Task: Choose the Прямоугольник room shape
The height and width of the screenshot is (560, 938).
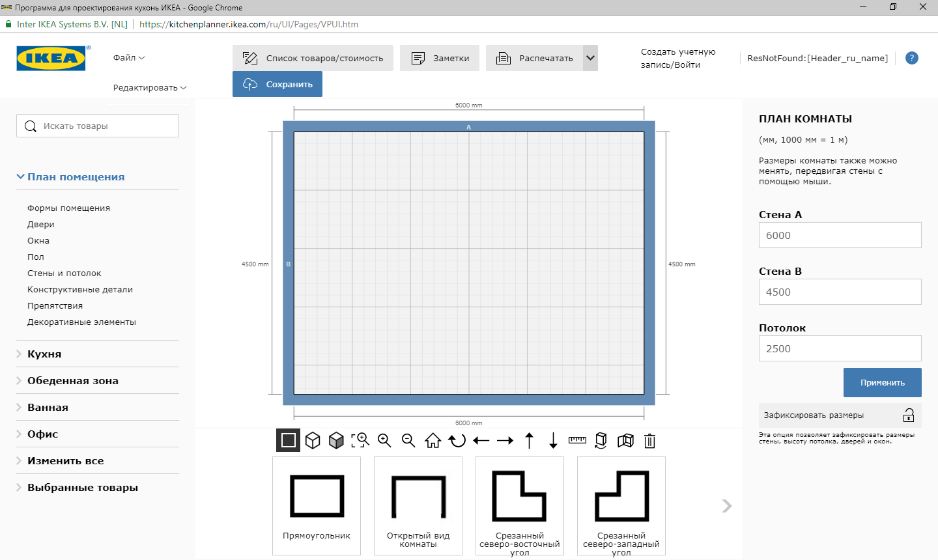Action: tap(317, 506)
